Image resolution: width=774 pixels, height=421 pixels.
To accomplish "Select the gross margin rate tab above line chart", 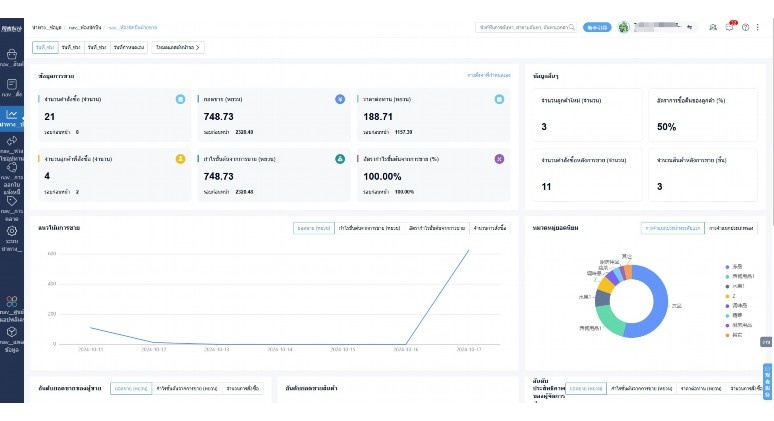I will (x=437, y=228).
